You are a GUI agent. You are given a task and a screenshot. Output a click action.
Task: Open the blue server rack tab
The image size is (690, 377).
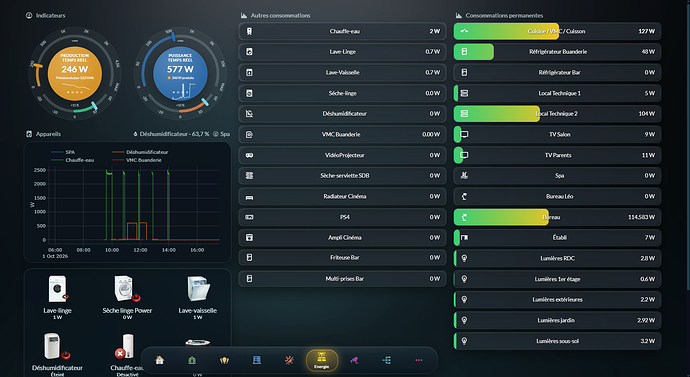pos(257,360)
